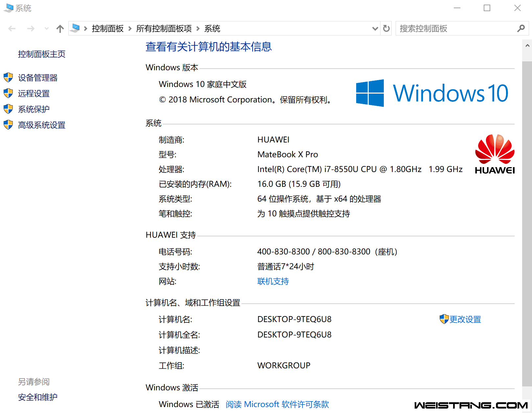Viewport: 532px width, 413px height.
Task: Click Windows 已激活 status text
Action: pos(189,404)
